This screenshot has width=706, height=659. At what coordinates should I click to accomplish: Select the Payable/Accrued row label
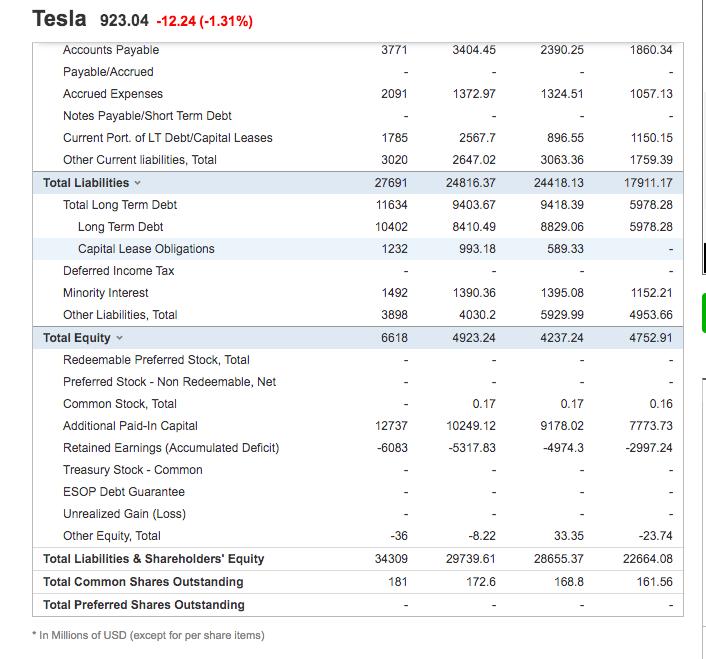tap(108, 72)
